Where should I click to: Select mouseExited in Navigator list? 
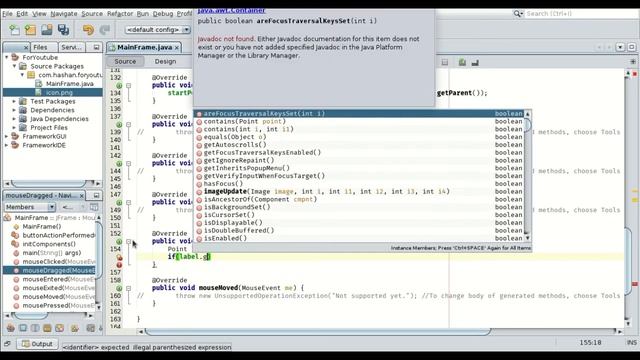(x=58, y=288)
